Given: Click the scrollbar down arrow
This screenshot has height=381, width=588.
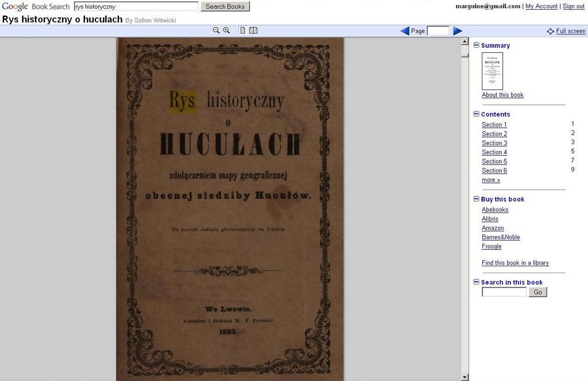Looking at the screenshot, I should click(465, 377).
